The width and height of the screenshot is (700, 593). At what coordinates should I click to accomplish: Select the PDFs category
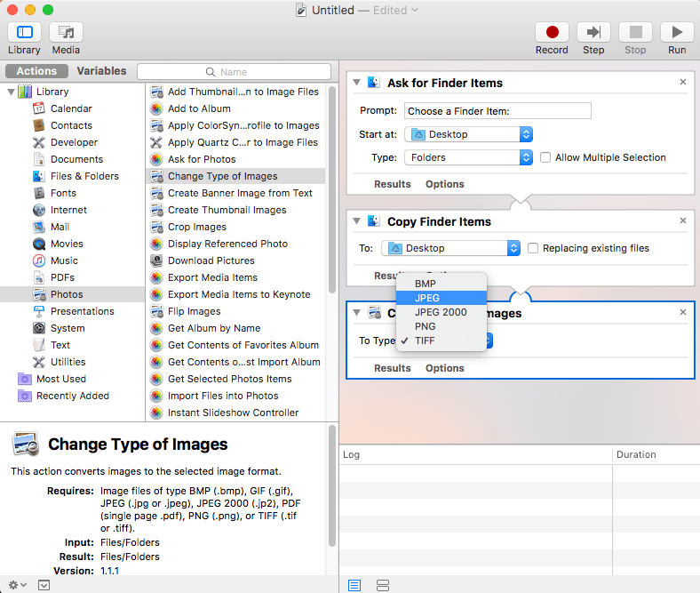click(x=62, y=277)
